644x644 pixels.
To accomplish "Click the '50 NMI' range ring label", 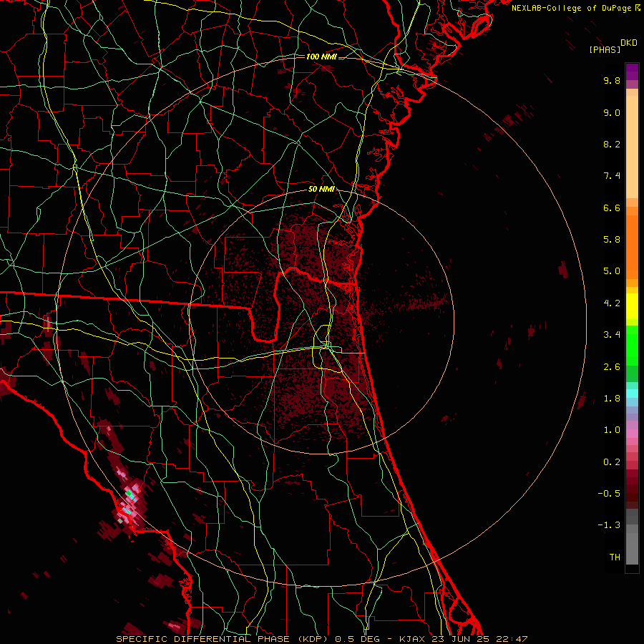I will tap(321, 189).
